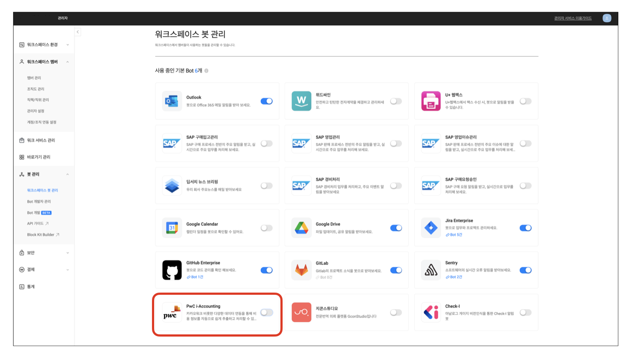Click the 바로가기 관리 grid icon

click(22, 157)
